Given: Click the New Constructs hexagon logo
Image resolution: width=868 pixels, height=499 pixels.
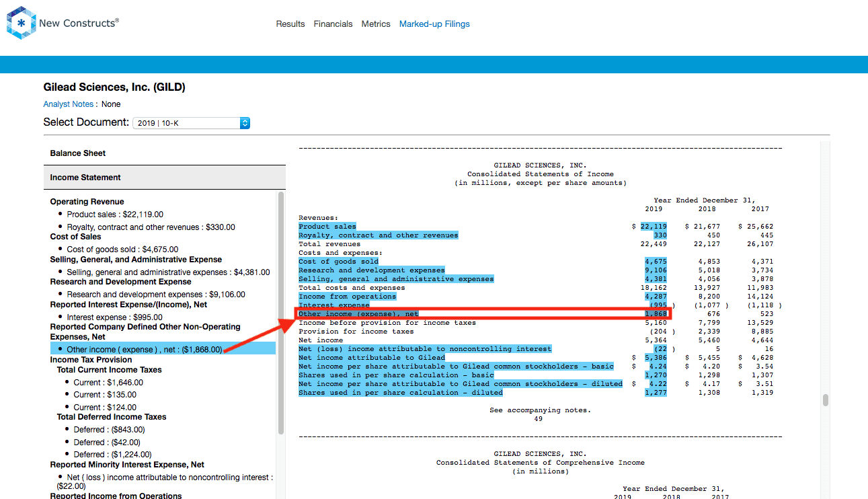Looking at the screenshot, I should pos(21,23).
